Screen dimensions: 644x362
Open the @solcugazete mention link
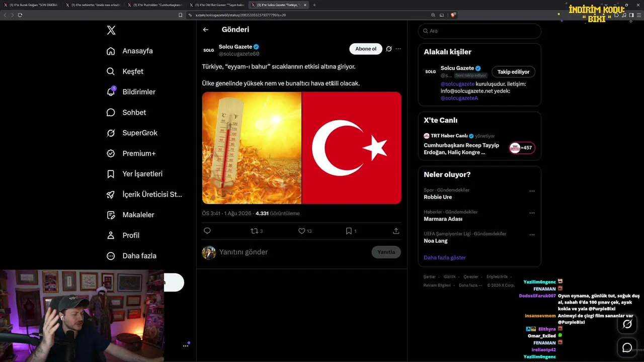point(457,84)
